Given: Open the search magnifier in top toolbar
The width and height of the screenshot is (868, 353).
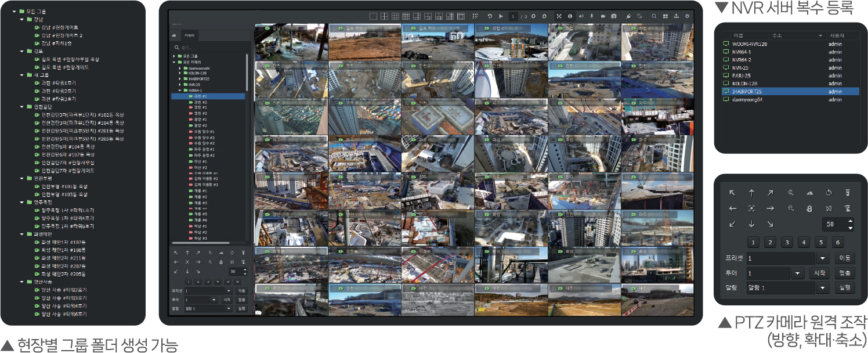Looking at the screenshot, I should tap(654, 16).
